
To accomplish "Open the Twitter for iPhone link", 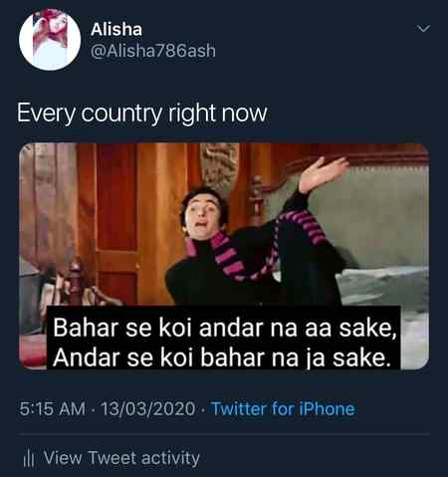I will tap(284, 408).
